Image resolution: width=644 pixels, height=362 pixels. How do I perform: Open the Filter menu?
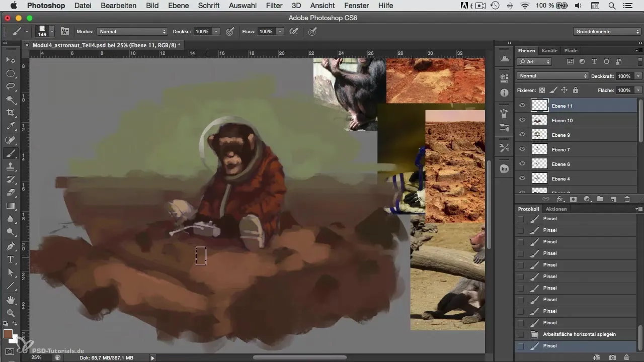point(274,6)
